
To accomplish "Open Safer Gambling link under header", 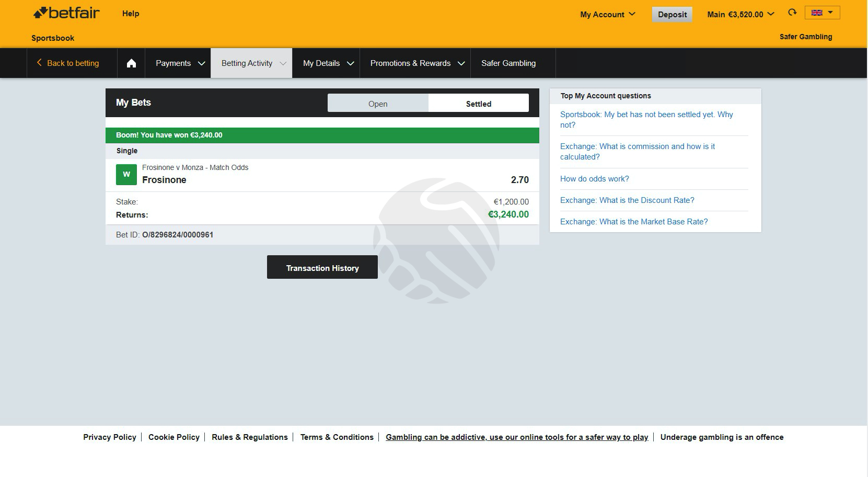I will click(x=805, y=37).
